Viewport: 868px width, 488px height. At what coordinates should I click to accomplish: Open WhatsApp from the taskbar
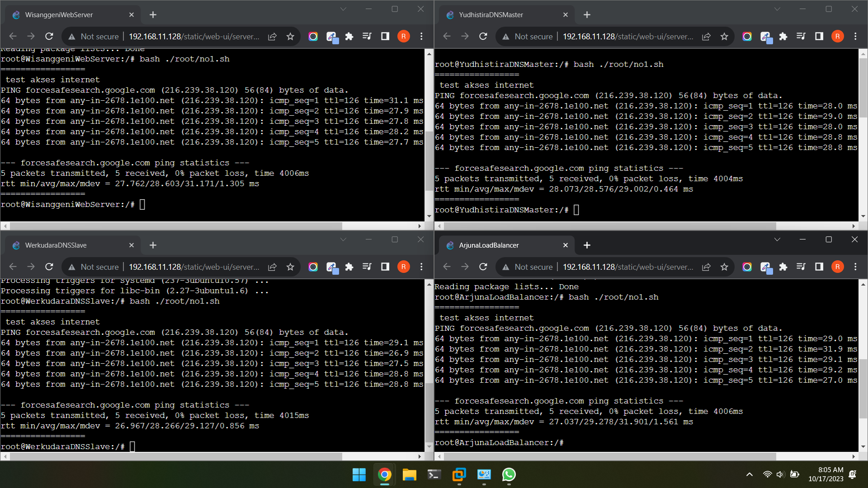click(509, 475)
